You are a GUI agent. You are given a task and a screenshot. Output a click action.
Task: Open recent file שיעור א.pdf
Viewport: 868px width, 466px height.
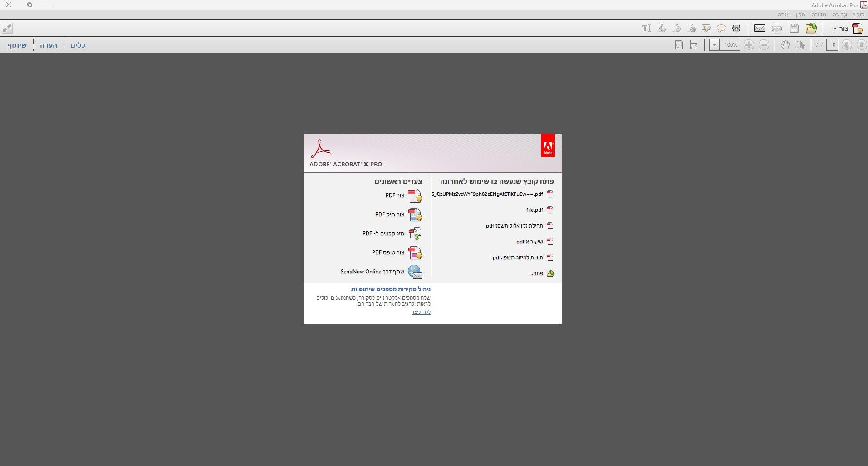pos(535,242)
